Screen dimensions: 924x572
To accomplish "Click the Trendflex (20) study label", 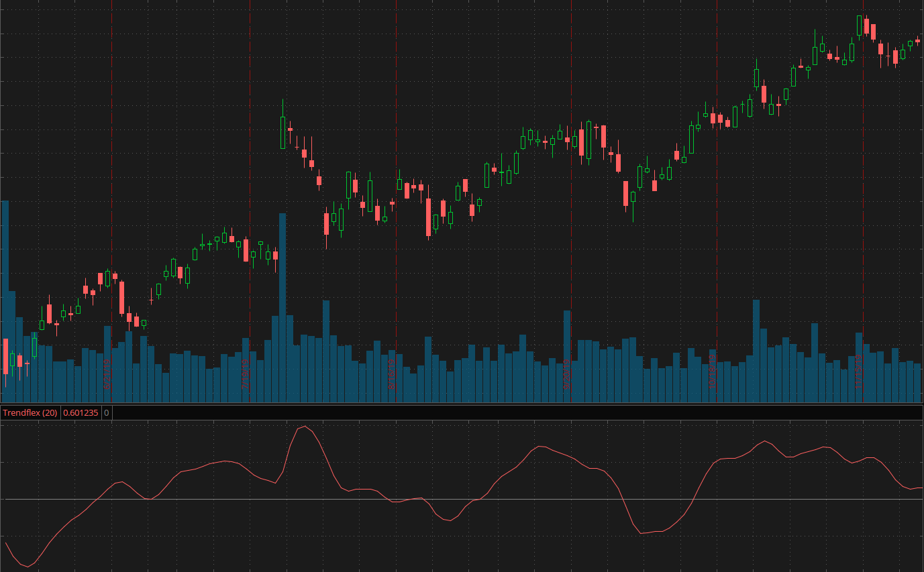I will click(30, 413).
